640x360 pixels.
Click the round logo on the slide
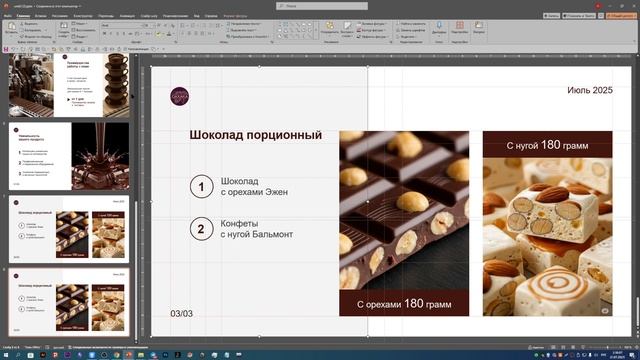click(180, 96)
